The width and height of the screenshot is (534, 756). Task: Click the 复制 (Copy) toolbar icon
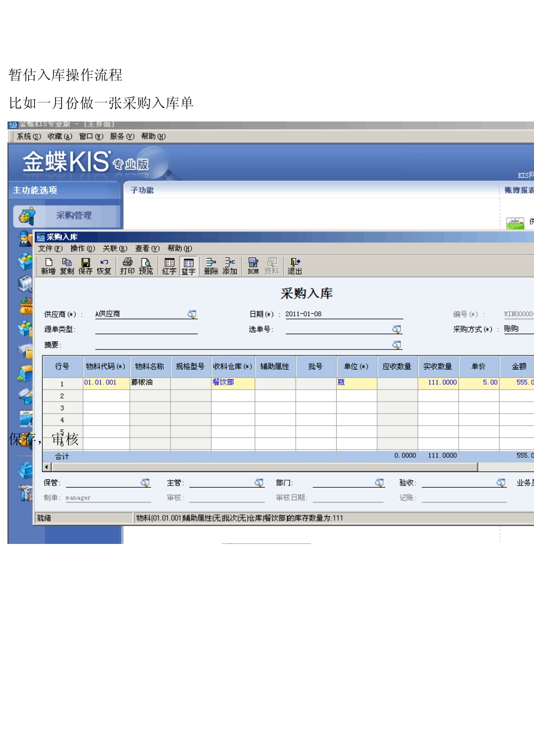coord(67,266)
